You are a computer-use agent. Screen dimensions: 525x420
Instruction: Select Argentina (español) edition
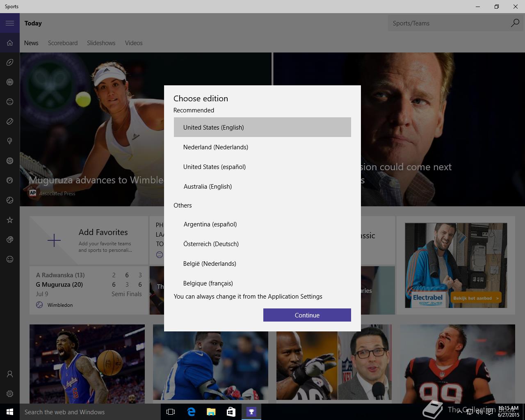pos(262,224)
